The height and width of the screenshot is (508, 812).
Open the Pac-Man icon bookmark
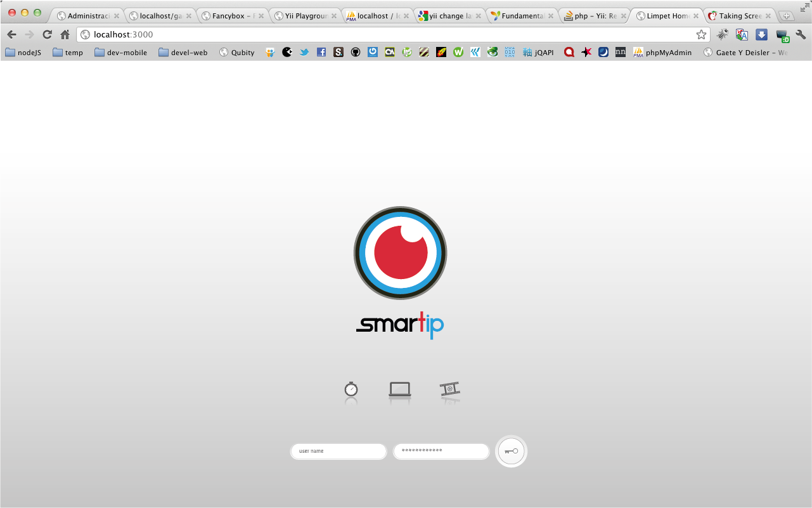coord(287,53)
